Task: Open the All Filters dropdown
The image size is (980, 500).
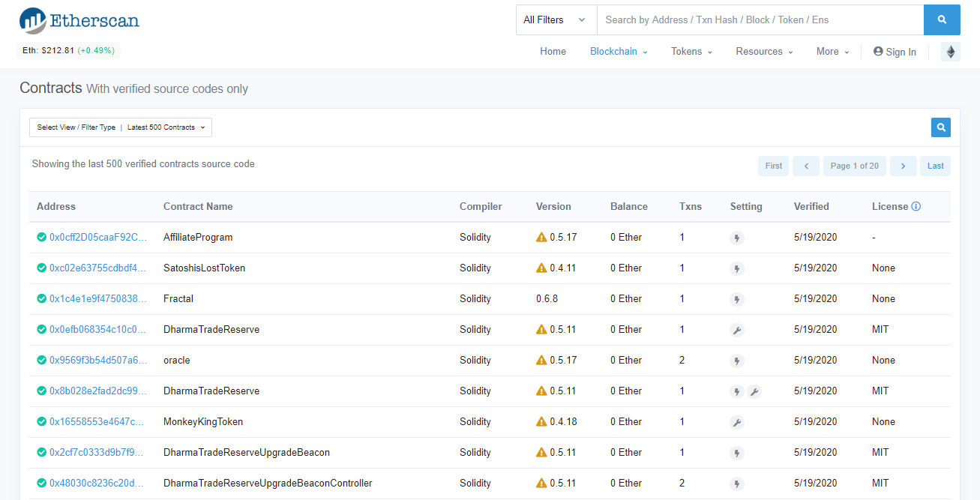Action: 555,20
